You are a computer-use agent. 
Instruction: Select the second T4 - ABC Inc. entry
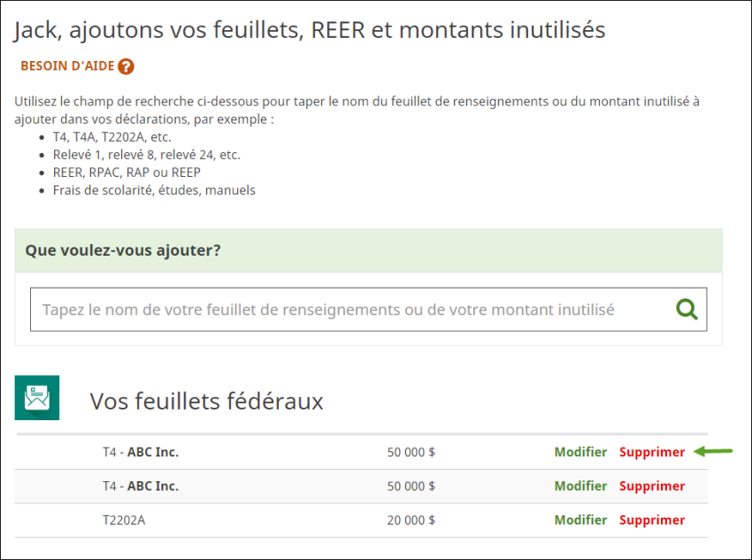tap(140, 486)
